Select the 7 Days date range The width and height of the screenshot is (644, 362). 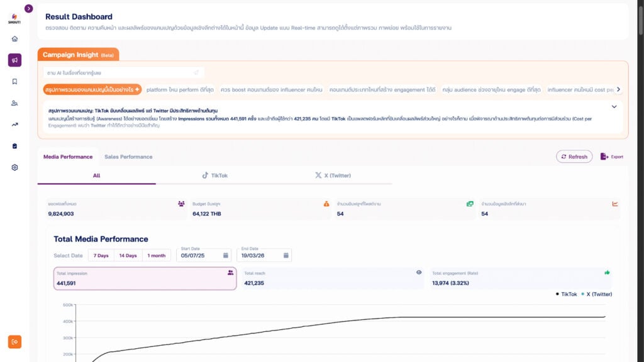tap(101, 255)
